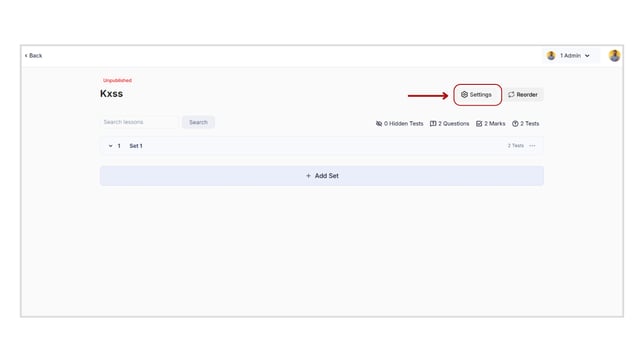Click the Kxss title heading
The height and width of the screenshot is (362, 644).
click(x=111, y=94)
